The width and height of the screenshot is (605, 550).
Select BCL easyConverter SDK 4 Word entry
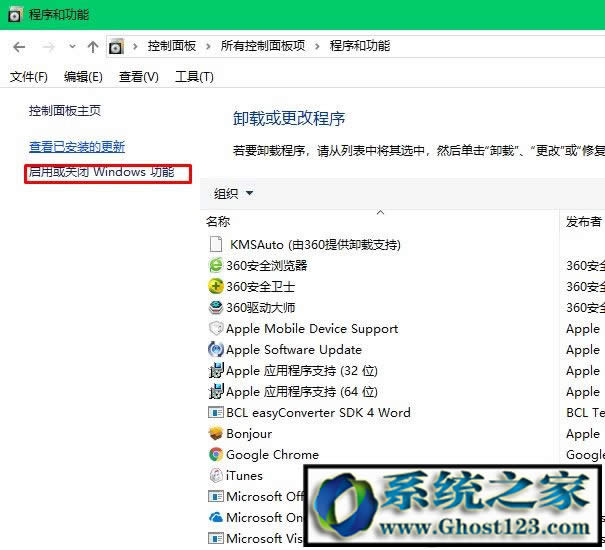318,412
